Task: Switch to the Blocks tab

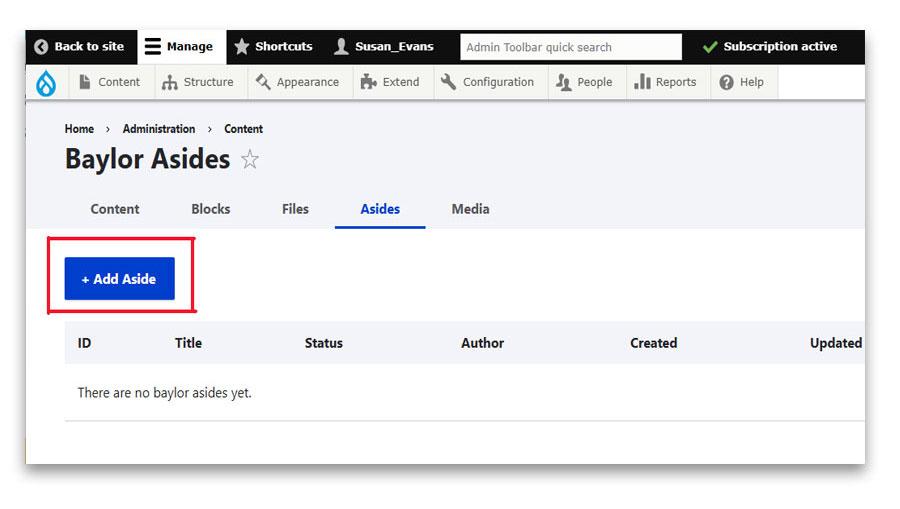Action: pos(211,209)
